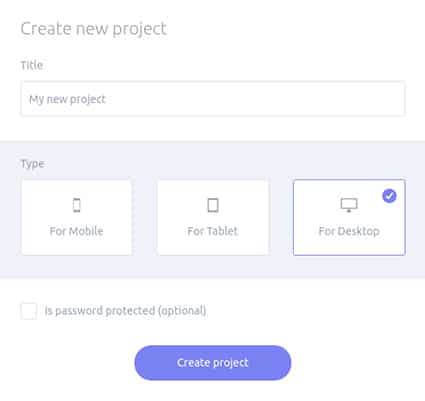Click the 'Is password protected (optional)' label

click(125, 311)
